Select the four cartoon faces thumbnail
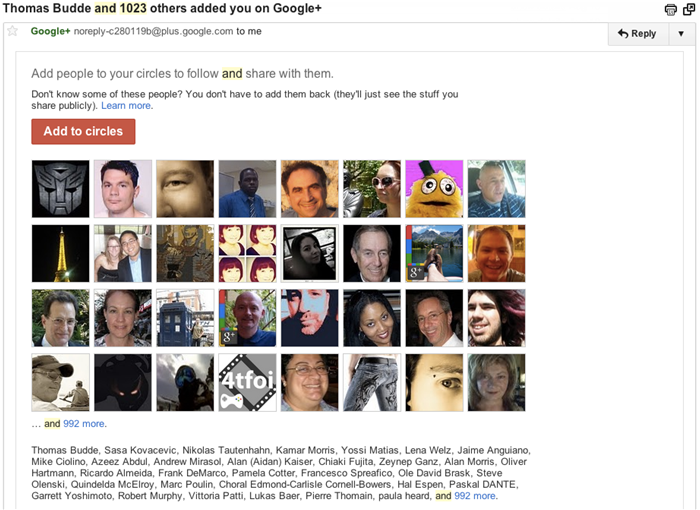 (x=247, y=253)
